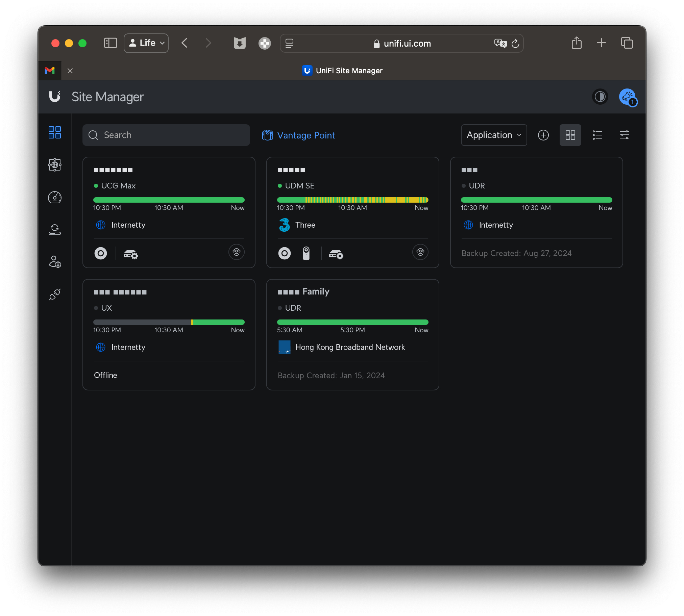The height and width of the screenshot is (616, 684).
Task: Reload the page
Action: tap(515, 43)
